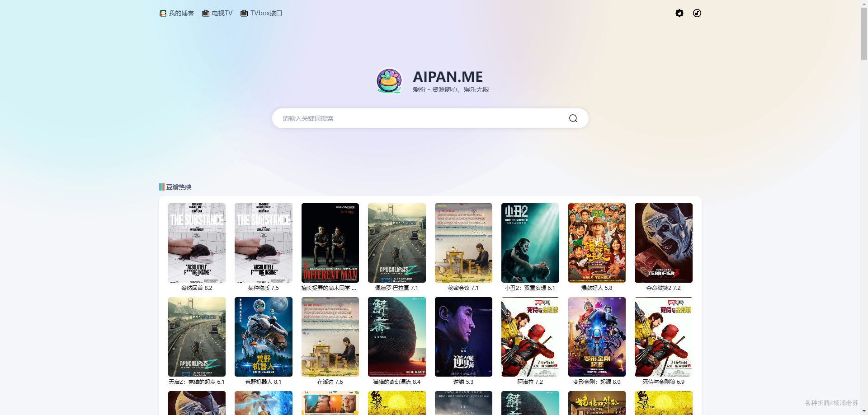Click the 电视TV television icon

click(206, 13)
